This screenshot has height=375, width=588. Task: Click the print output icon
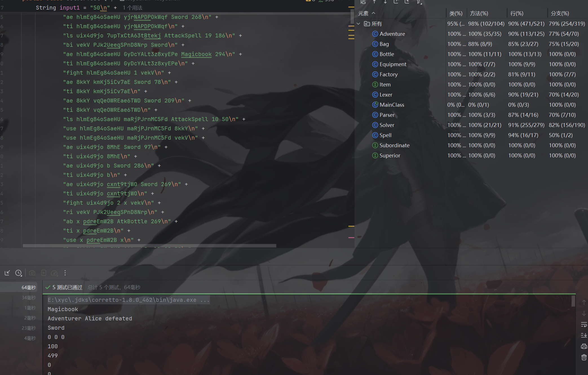pos(584,346)
